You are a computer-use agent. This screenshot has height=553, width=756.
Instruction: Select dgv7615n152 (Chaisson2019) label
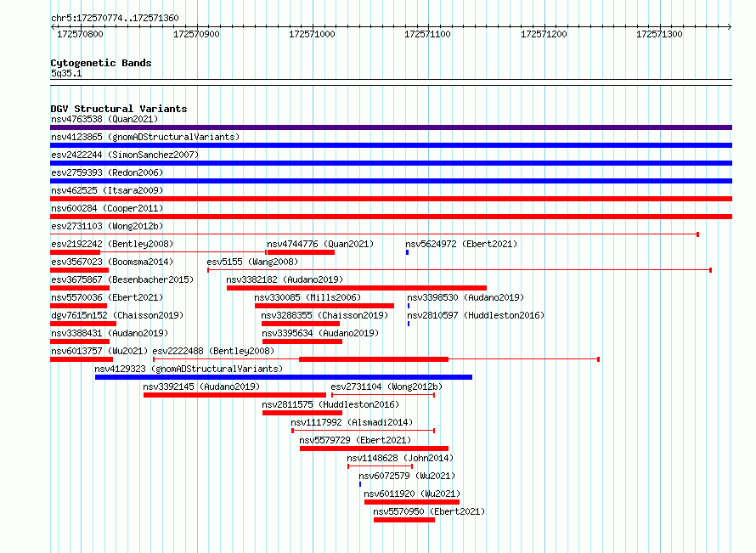117,315
